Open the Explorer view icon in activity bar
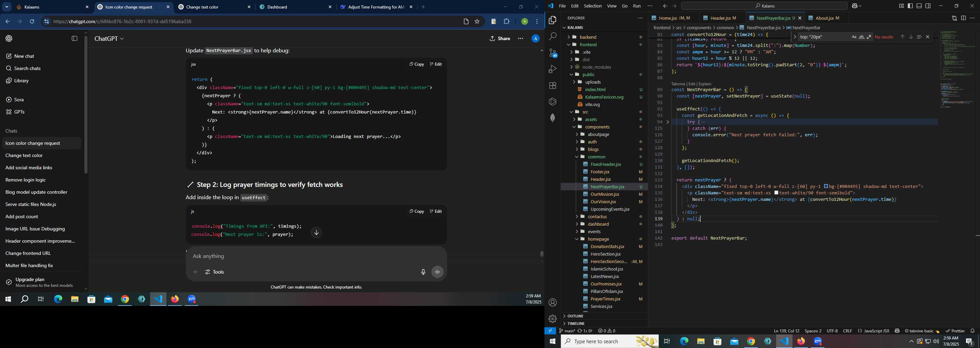 tap(552, 20)
